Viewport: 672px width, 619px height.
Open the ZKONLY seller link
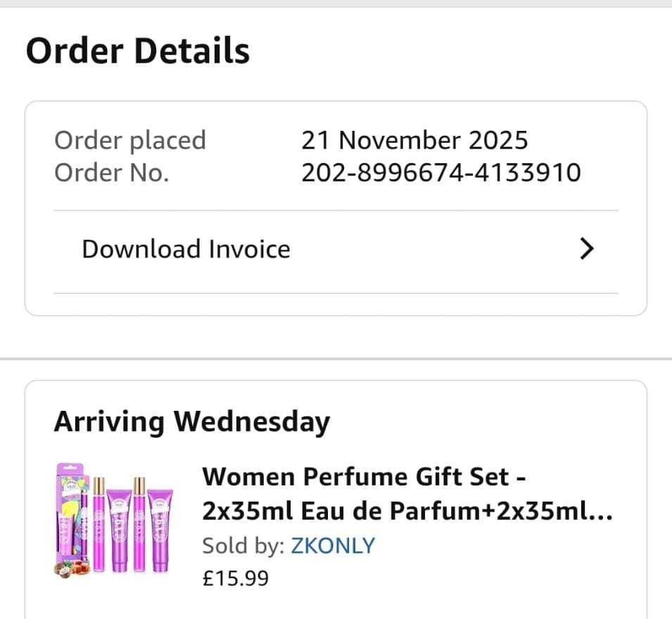pyautogui.click(x=333, y=546)
